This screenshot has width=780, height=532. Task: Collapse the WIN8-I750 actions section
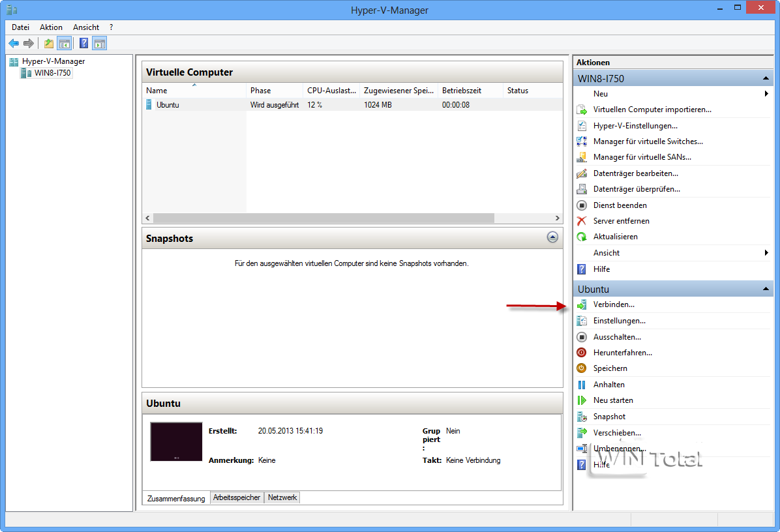pyautogui.click(x=766, y=78)
